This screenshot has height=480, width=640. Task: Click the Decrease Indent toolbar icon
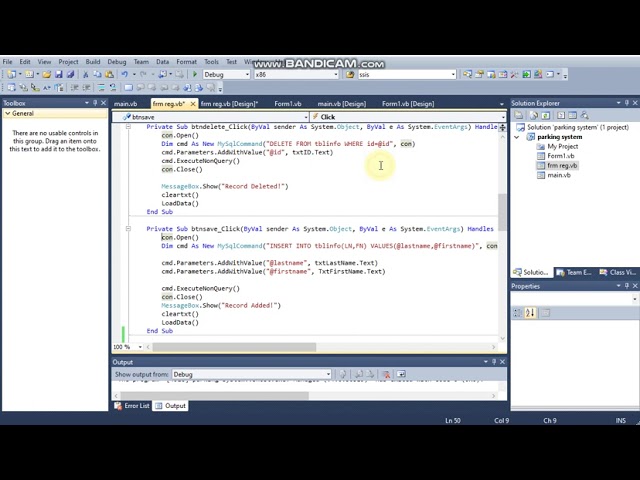pos(74,87)
